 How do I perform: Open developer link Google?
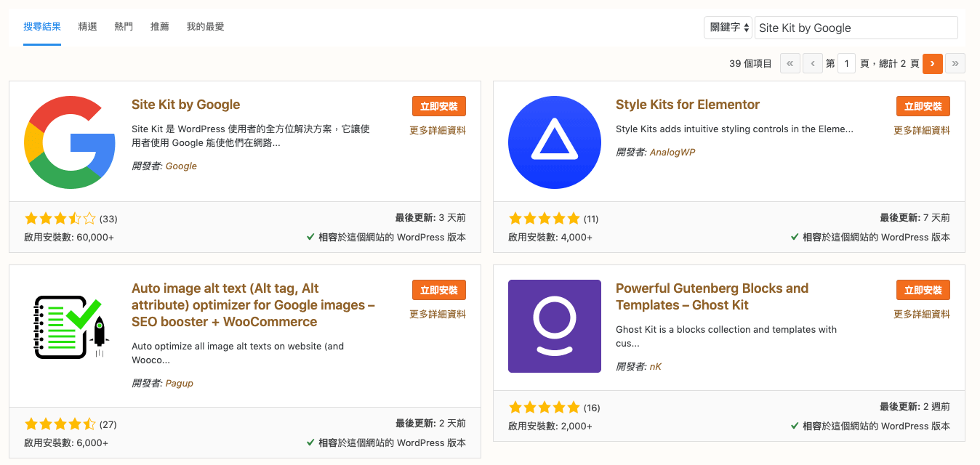pos(181,166)
